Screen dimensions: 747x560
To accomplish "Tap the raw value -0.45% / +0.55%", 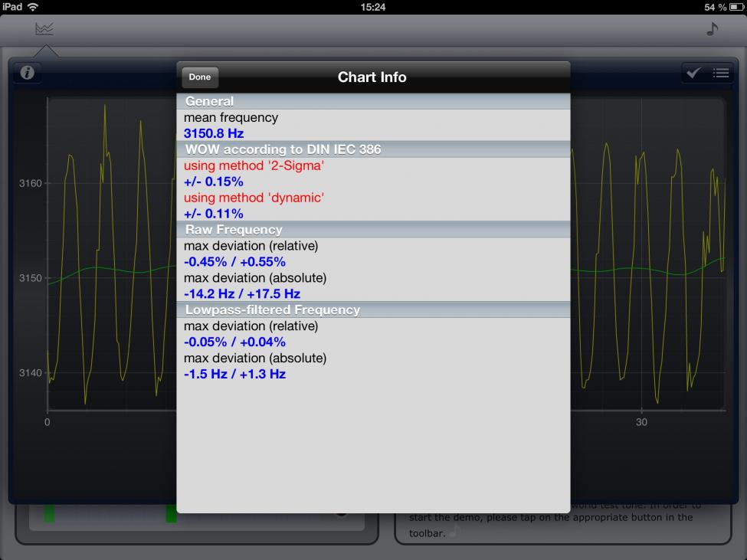I will (235, 262).
